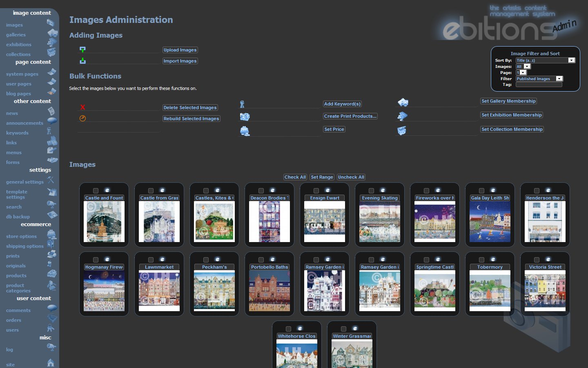This screenshot has height=368, width=588.
Task: Open galleries in the sidebar menu
Action: (x=16, y=35)
